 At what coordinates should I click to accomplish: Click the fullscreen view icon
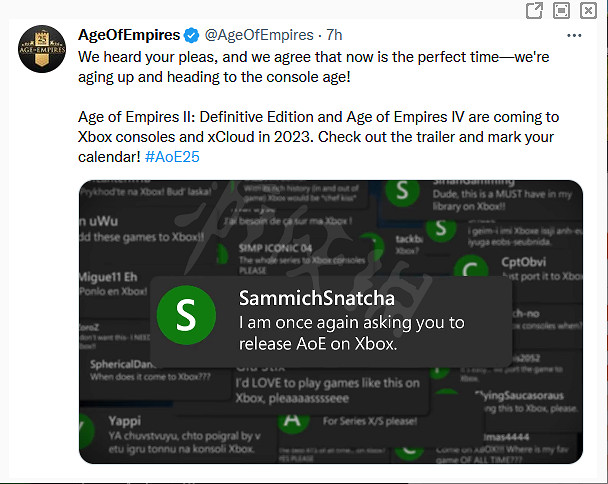562,11
